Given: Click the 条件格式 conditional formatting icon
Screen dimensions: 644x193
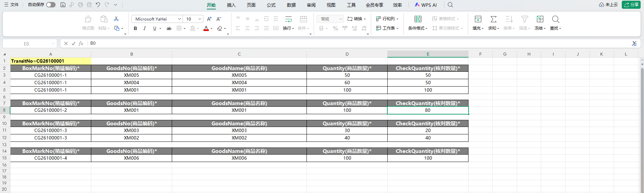Looking at the screenshot, I should [418, 19].
